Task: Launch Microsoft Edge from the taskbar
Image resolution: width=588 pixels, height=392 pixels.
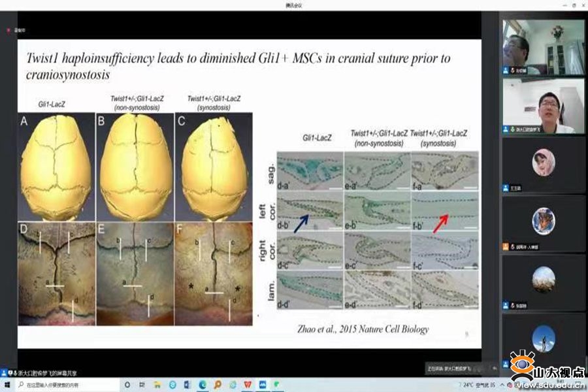Action: [x=203, y=385]
